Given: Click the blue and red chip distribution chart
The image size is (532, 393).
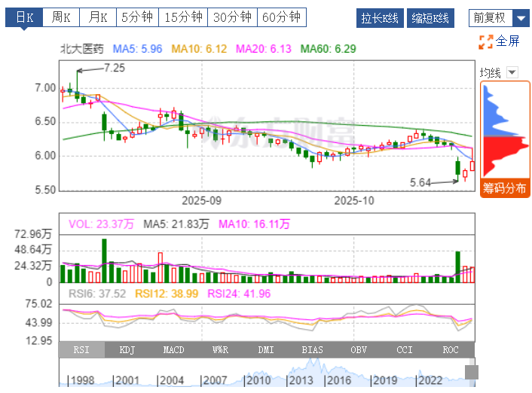Looking at the screenshot, I should point(505,131).
